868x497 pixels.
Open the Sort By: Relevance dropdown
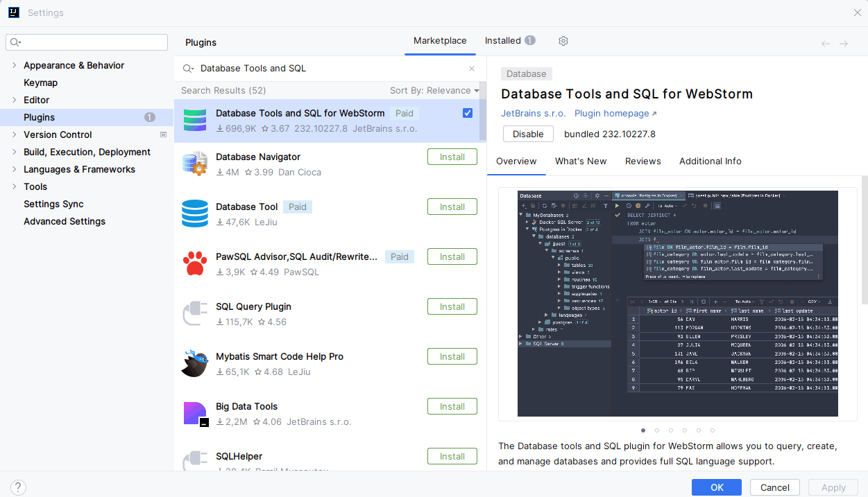[x=434, y=91]
